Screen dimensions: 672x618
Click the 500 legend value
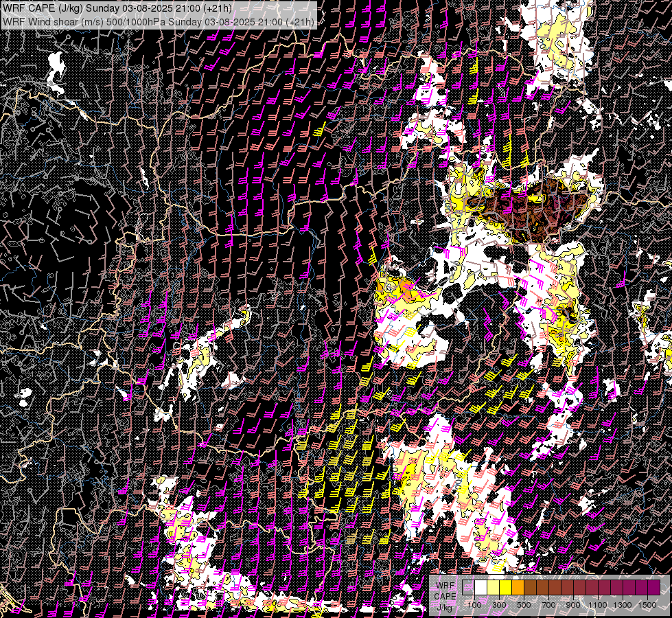pos(524,605)
